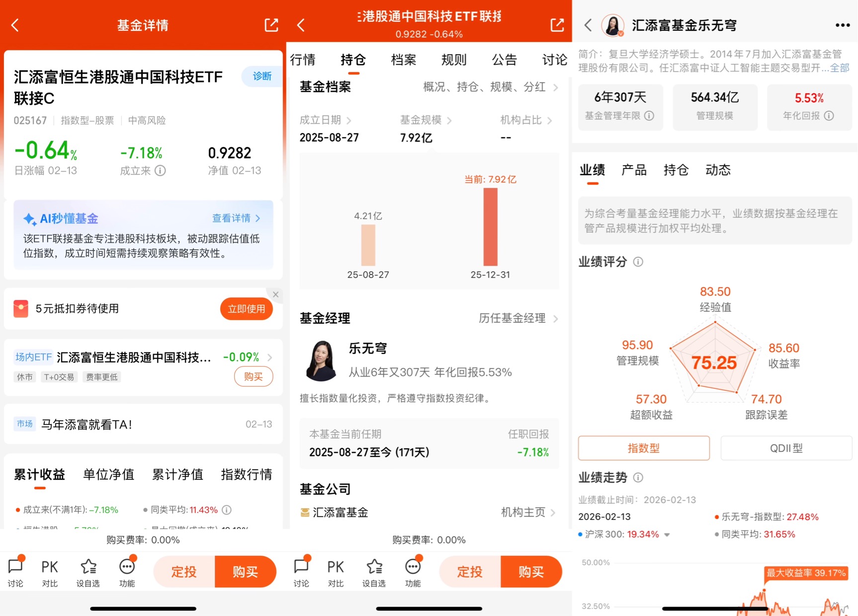Select 单位净值 chart tab
Viewport: 858px width, 616px height.
click(108, 475)
